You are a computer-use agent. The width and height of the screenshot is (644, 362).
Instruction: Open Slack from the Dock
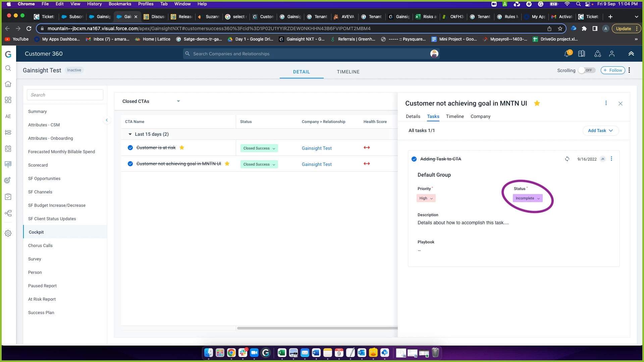[243, 353]
